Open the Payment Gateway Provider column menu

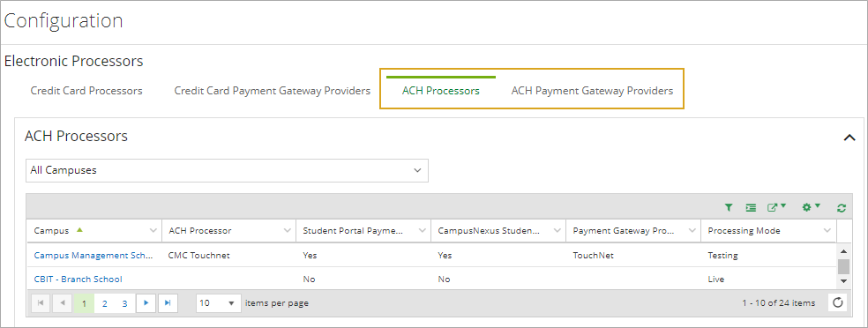(x=692, y=231)
